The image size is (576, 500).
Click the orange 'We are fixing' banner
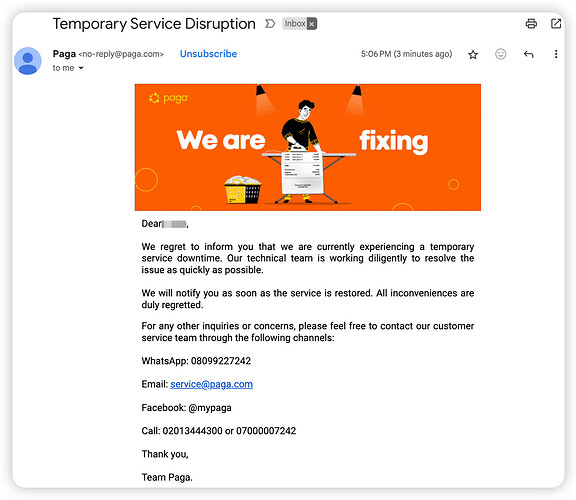pos(308,147)
